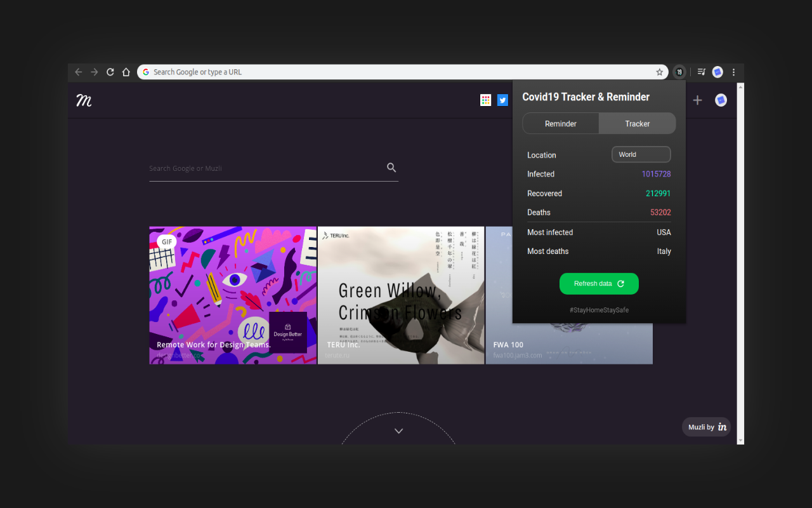Click the browser back arrow
The width and height of the screenshot is (812, 508).
(79, 72)
